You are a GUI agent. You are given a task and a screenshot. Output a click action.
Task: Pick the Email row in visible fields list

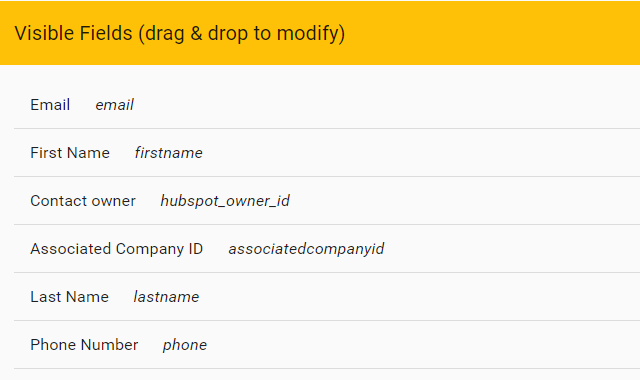tap(327, 105)
